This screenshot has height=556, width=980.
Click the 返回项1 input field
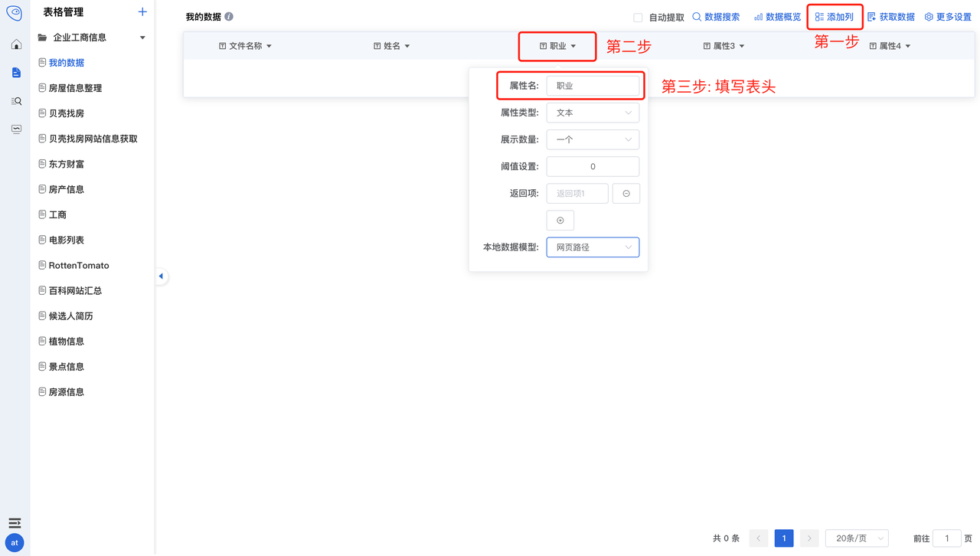pyautogui.click(x=577, y=194)
